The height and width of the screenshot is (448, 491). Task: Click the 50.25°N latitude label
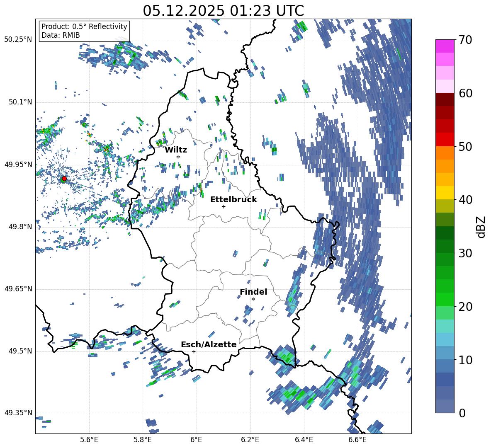click(18, 40)
